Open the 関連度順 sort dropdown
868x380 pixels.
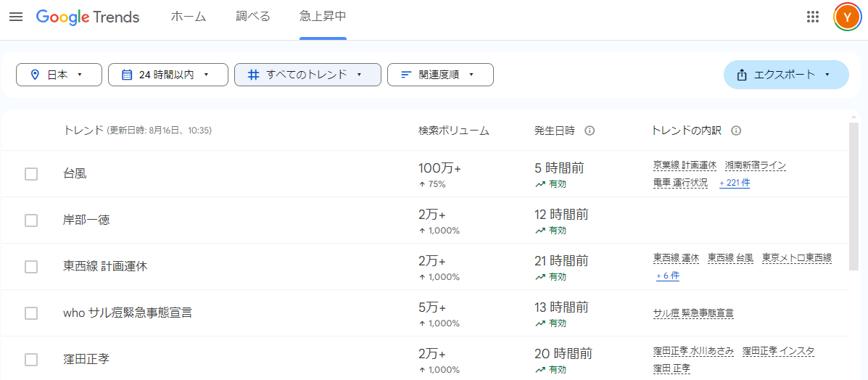(x=440, y=75)
